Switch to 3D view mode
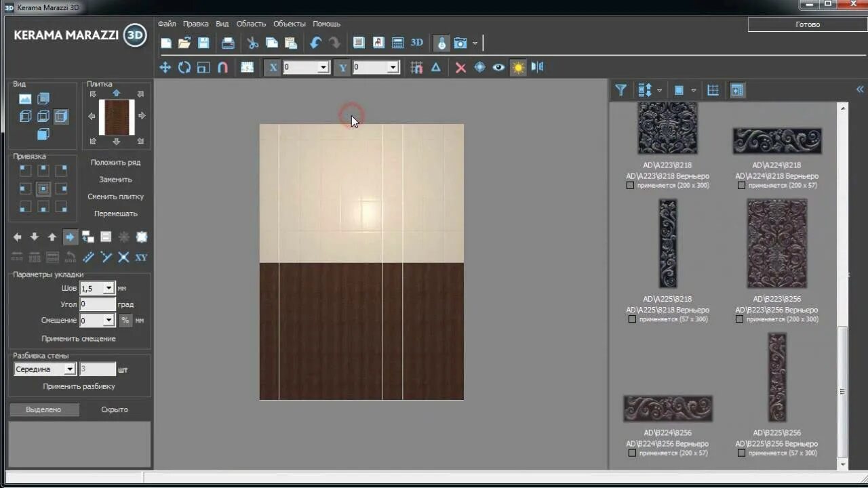This screenshot has height=488, width=868. point(417,43)
